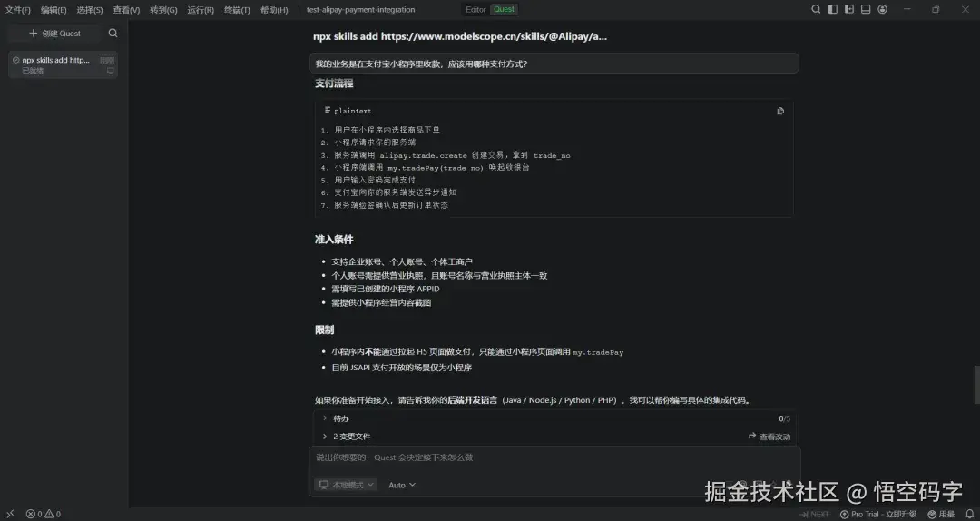Click step 1 '用户在小程序内选择商品下单'
Image resolution: width=980 pixels, height=521 pixels.
pyautogui.click(x=380, y=130)
